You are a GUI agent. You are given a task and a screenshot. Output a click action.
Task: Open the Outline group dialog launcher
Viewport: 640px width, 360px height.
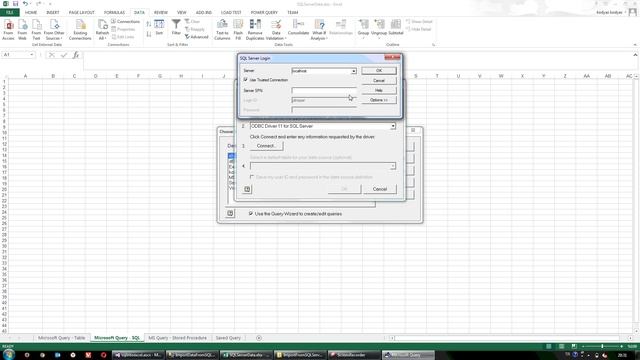click(433, 44)
